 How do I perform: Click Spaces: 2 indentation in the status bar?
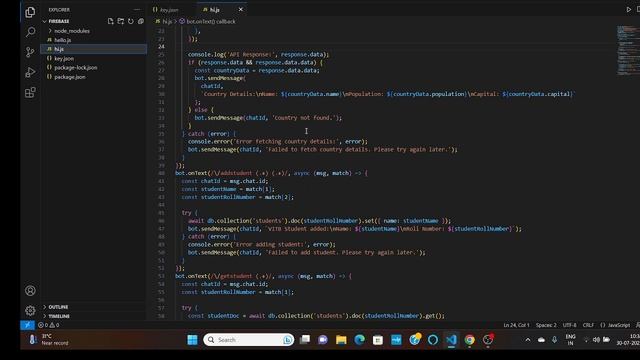pyautogui.click(x=546, y=325)
